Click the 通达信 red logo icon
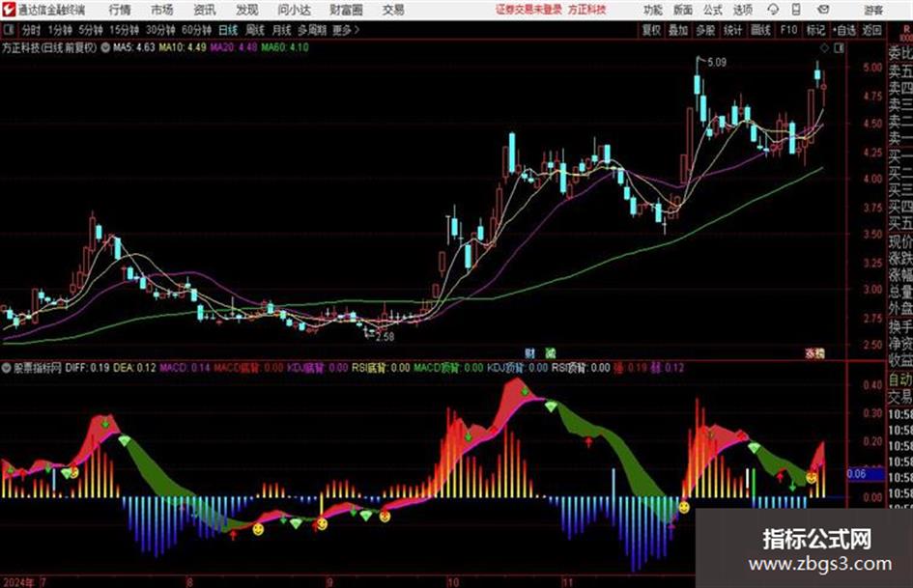 click(9, 10)
